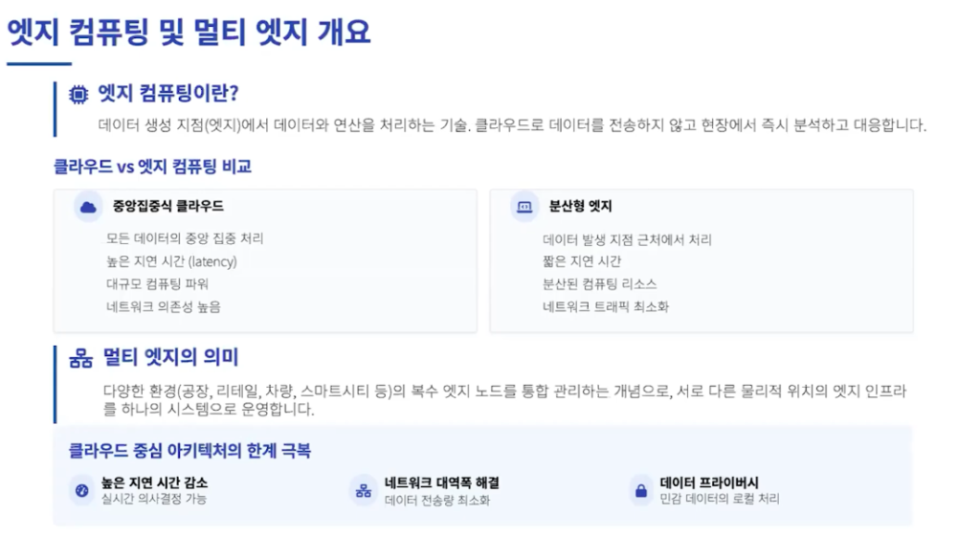
Task: Click the 데이터 전송량 최소화 caption
Action: pos(437,501)
